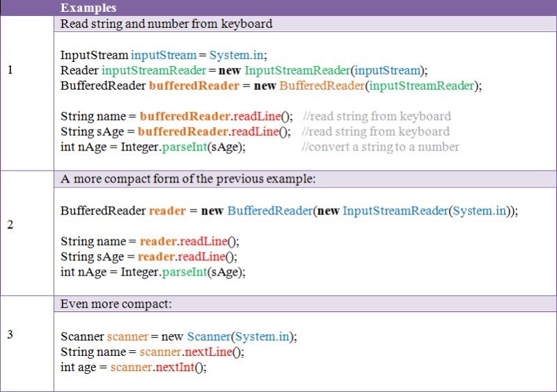Click "scanner.nextLine()" in example 3
Screen dimensions: 557x392
click(x=191, y=352)
